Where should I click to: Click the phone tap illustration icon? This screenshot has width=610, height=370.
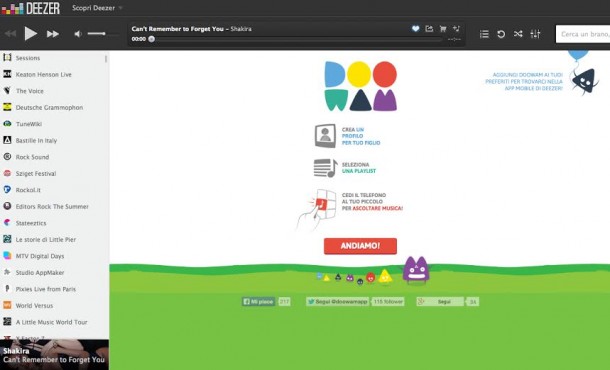316,209
